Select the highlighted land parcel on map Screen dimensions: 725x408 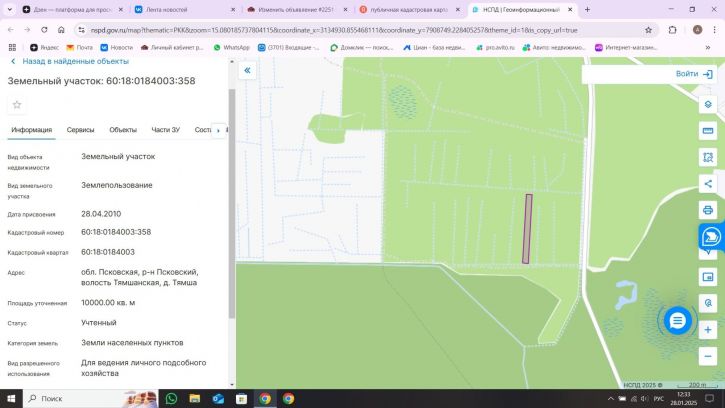coord(527,229)
